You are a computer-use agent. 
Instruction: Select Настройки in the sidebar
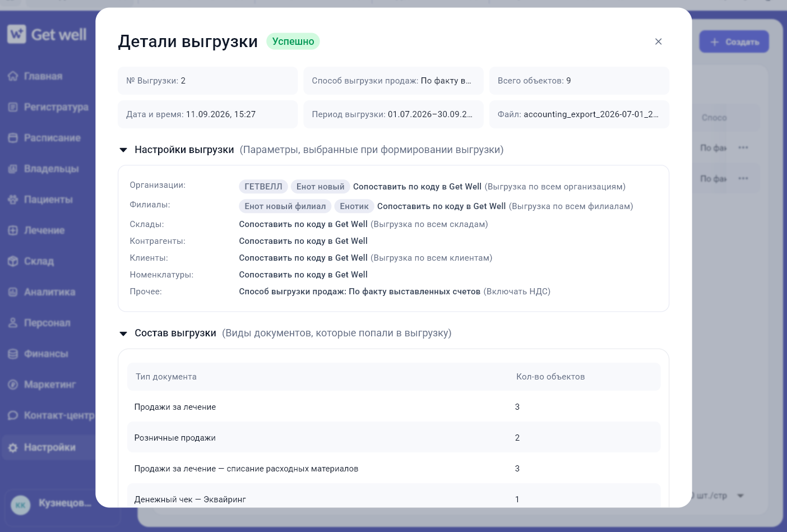pyautogui.click(x=48, y=447)
